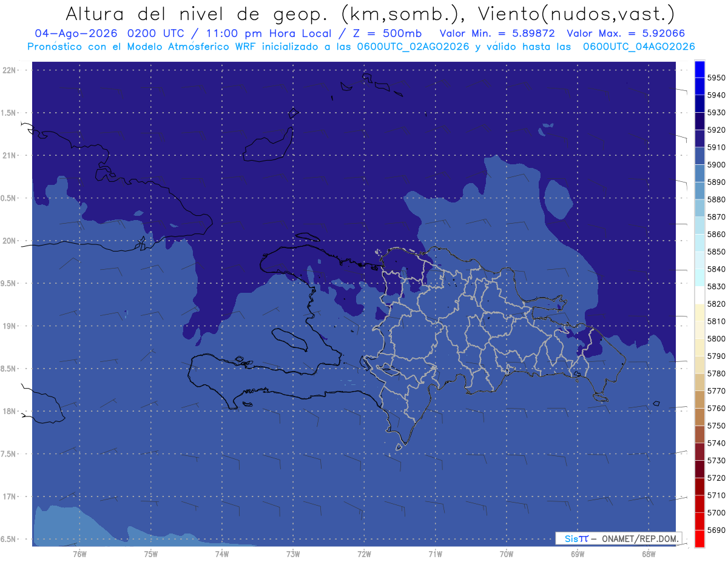Click the '71W' longitude axis label
Image resolution: width=728 pixels, height=562 pixels.
pos(435,554)
